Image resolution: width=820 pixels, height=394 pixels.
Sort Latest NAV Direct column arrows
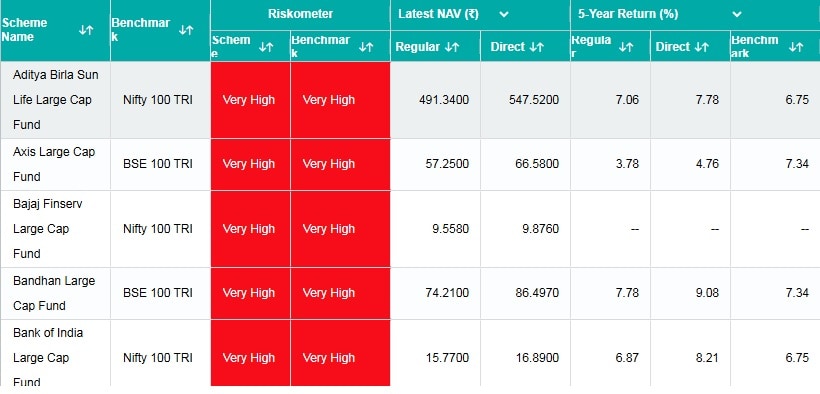[x=537, y=47]
